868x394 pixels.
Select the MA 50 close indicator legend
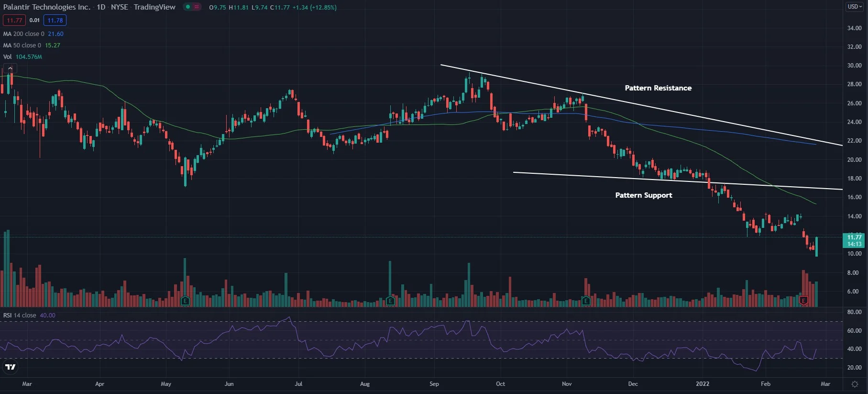click(32, 45)
